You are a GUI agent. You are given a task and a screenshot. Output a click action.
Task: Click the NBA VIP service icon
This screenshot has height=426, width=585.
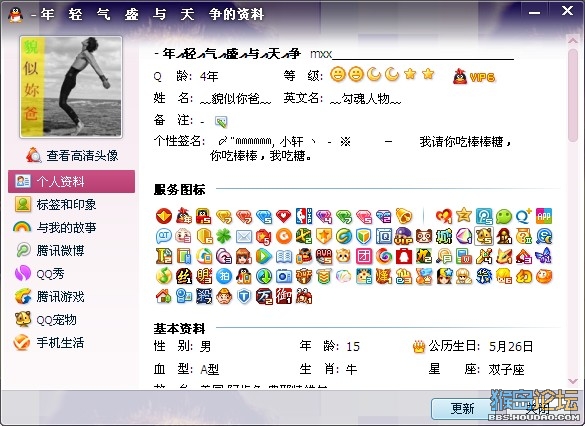(x=304, y=216)
